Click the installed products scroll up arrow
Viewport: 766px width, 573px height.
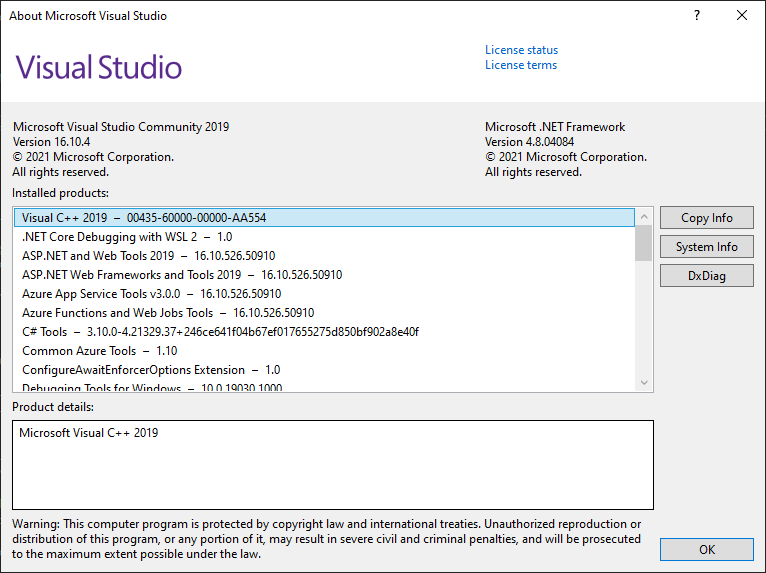pos(644,216)
